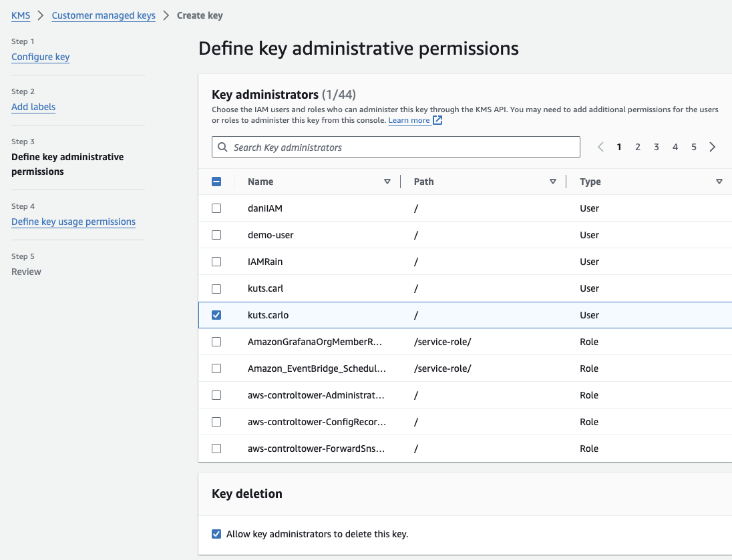The image size is (732, 560).
Task: Toggle the select-all header checkbox
Action: point(216,182)
